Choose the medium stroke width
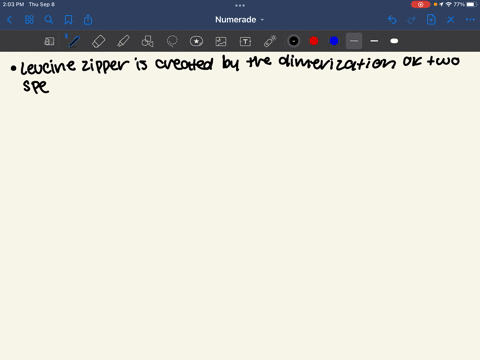The width and height of the screenshot is (480, 360). [x=374, y=41]
